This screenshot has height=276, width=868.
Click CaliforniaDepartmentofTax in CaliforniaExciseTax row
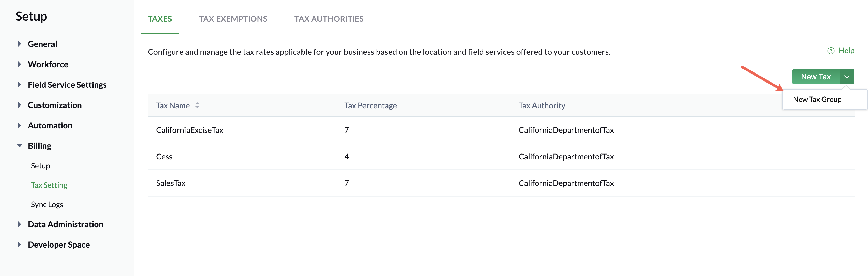point(566,130)
